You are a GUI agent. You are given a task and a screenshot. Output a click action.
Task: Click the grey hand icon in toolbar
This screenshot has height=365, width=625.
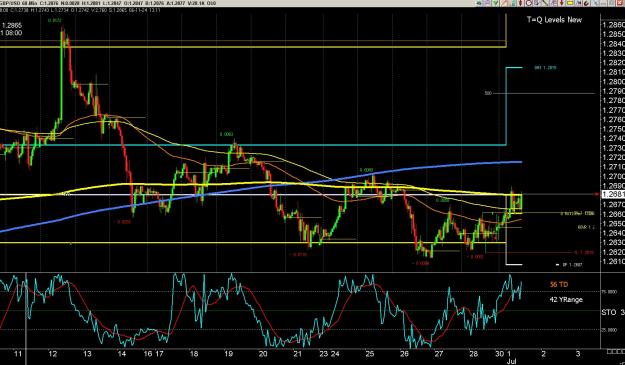coord(537,3)
